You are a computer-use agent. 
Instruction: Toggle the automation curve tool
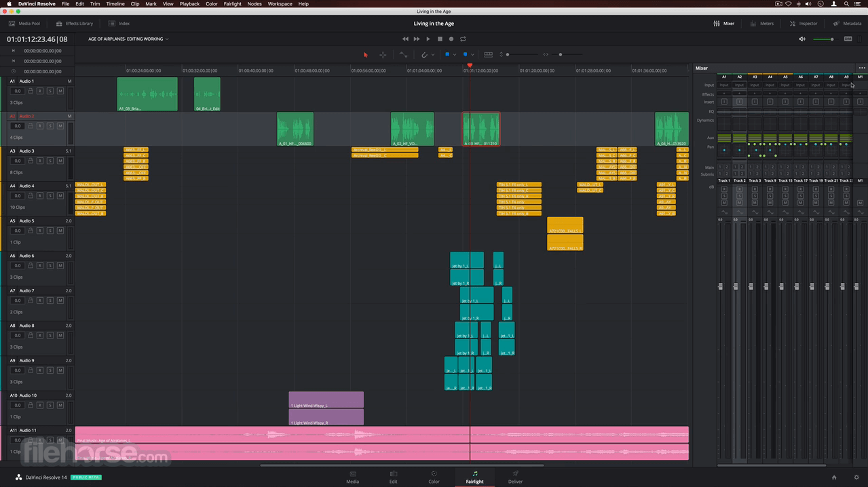point(404,54)
